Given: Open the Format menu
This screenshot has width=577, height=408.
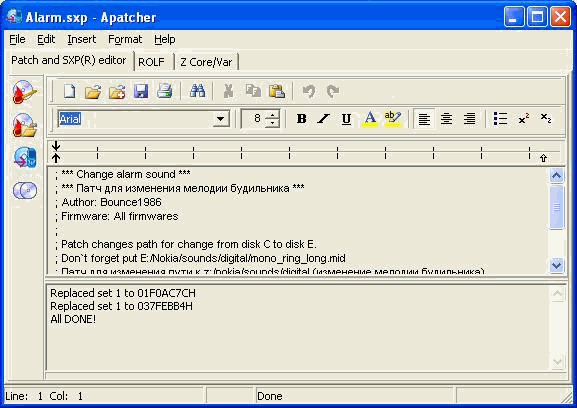Looking at the screenshot, I should click(x=125, y=39).
